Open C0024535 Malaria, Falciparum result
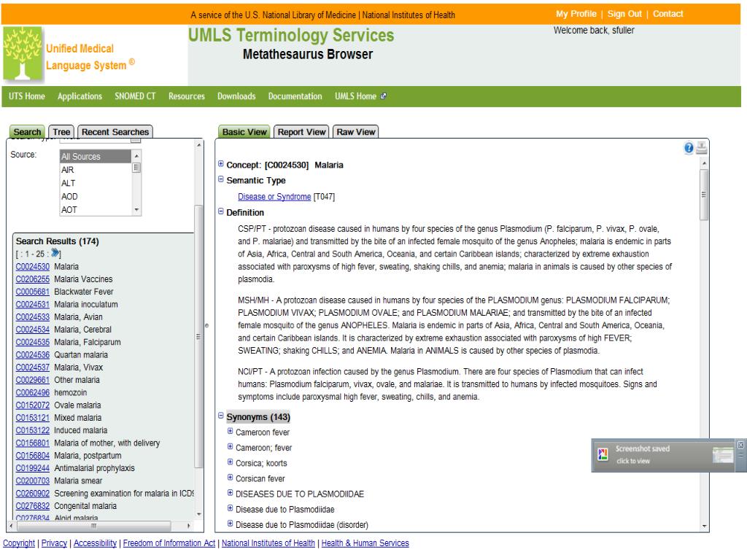Viewport: 747px width, 560px height. tap(32, 342)
